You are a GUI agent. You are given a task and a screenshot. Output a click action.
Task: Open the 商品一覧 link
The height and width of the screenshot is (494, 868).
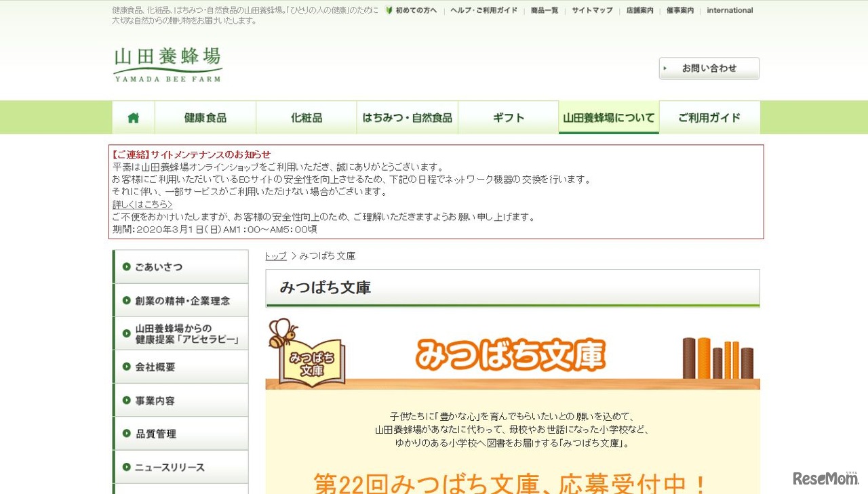pos(545,10)
